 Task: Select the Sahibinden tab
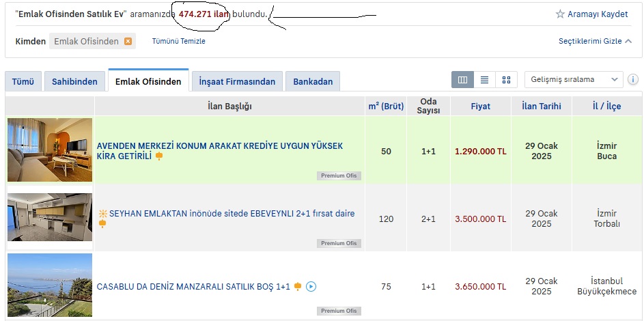tap(75, 82)
